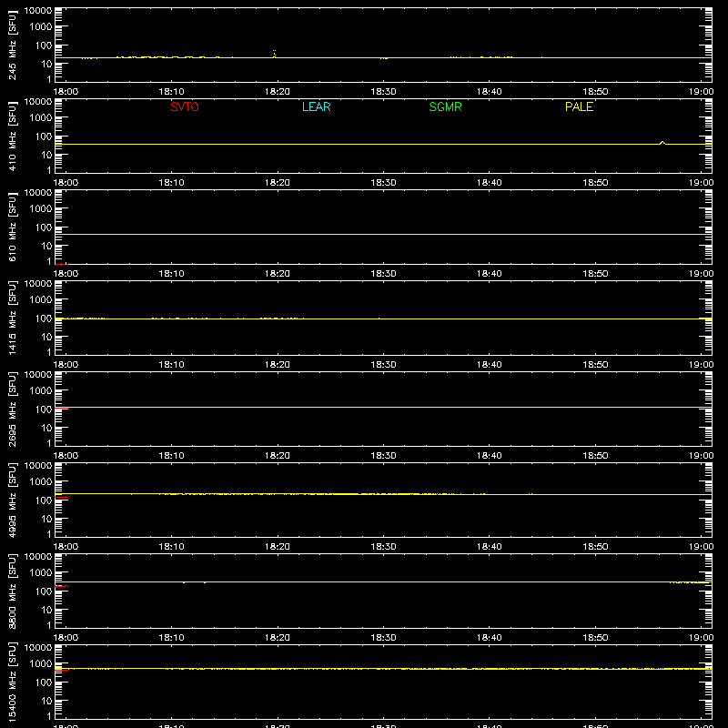This screenshot has width=728, height=728.
Task: Click the 10000 tick label on 8800 MHz panel
Action: point(38,557)
